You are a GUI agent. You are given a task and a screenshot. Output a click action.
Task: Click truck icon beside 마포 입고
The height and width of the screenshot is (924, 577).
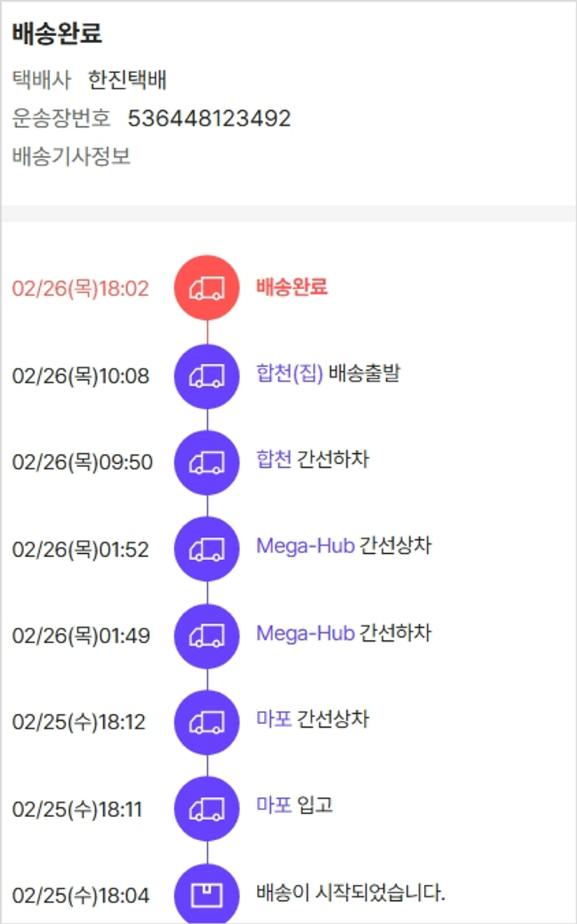[207, 809]
